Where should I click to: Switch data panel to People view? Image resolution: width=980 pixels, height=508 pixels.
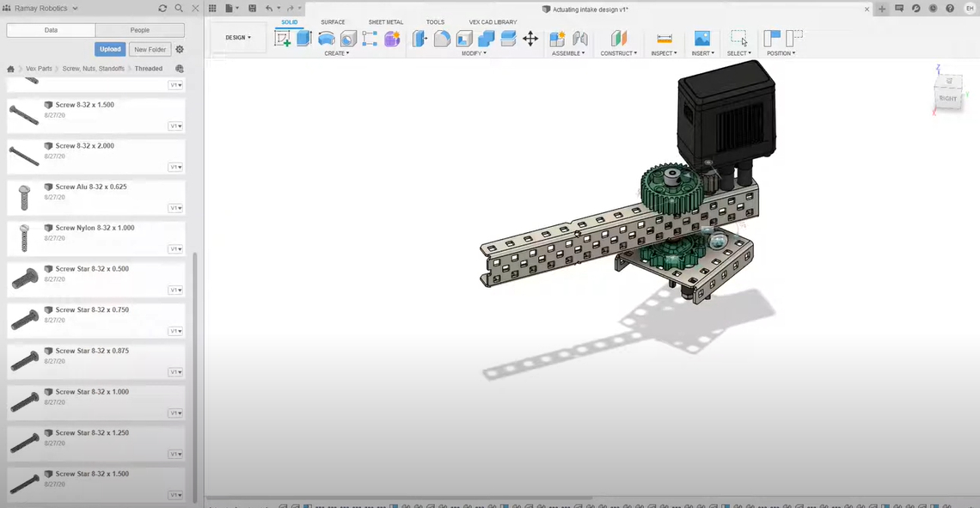(139, 30)
